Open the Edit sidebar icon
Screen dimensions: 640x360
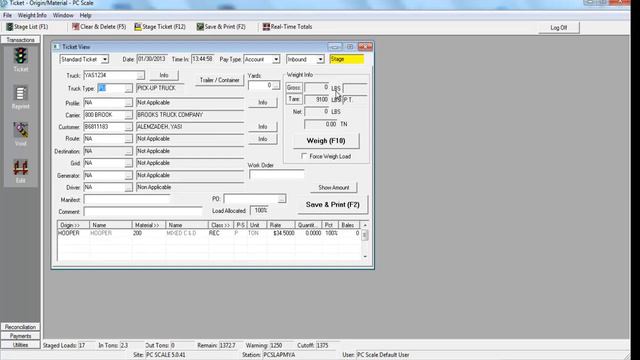pyautogui.click(x=20, y=171)
